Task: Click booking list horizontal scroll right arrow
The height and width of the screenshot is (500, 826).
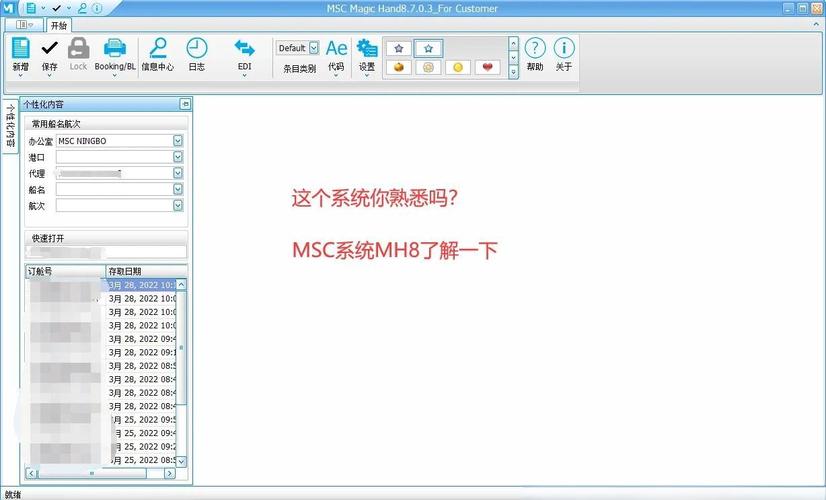Action: point(170,474)
